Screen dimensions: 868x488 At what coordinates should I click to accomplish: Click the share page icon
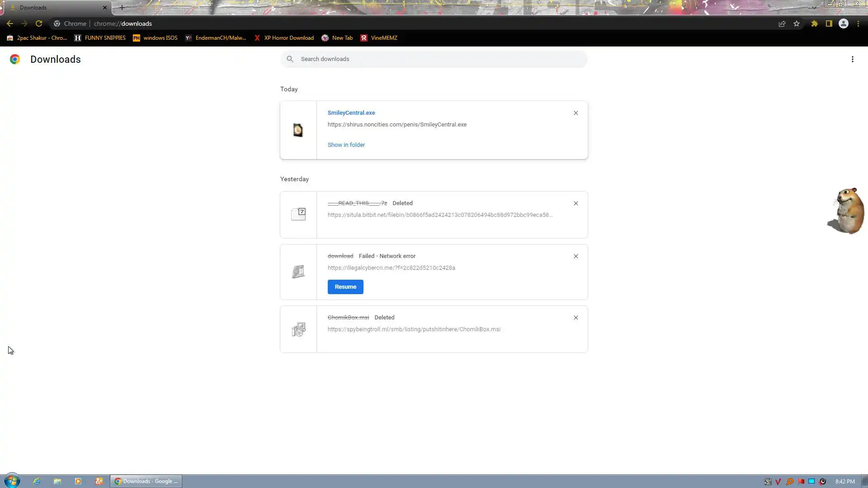[782, 23]
